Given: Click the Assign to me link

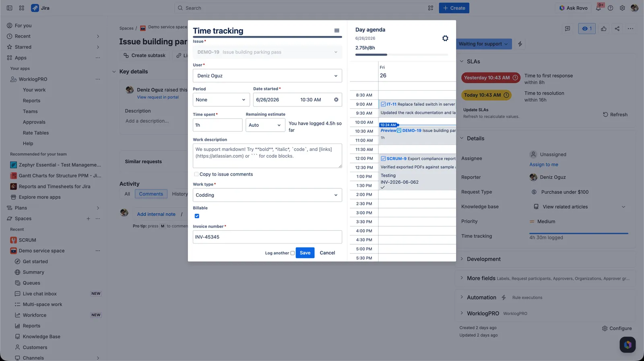Looking at the screenshot, I should (544, 165).
